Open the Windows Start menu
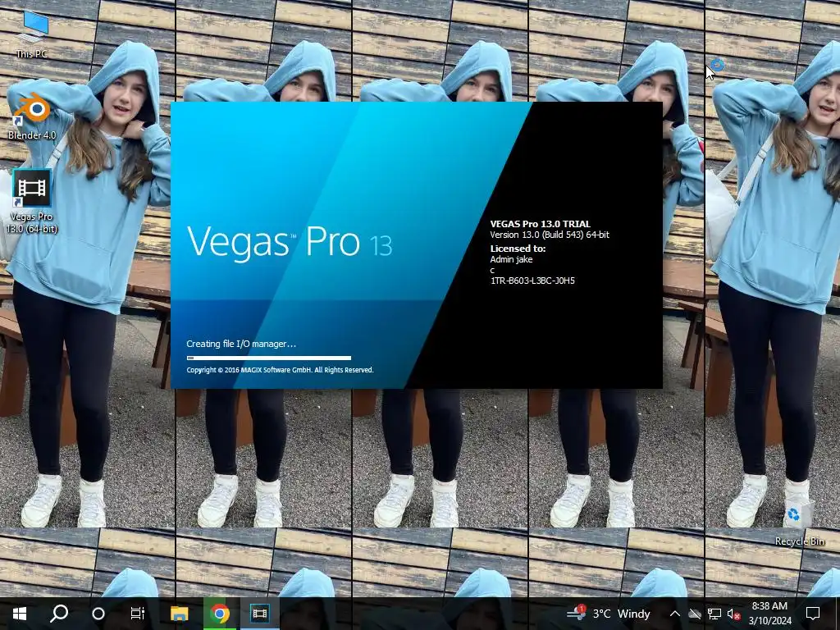Screen dimensions: 840x630 (20, 614)
